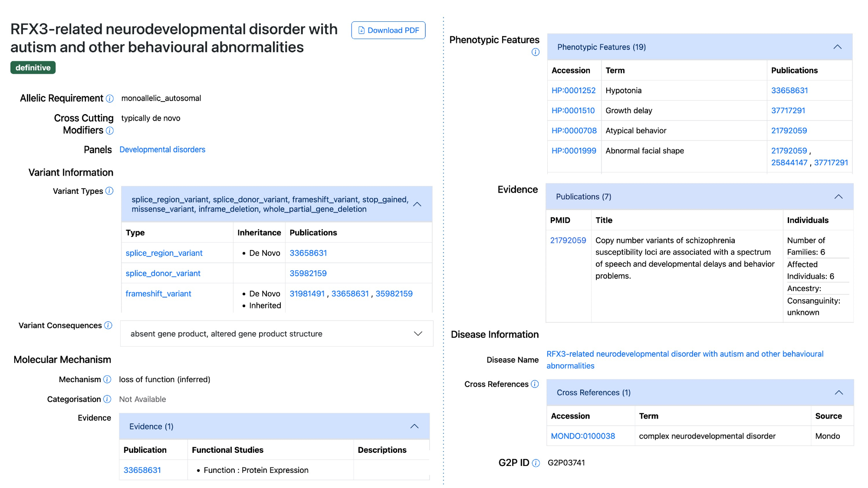Expand the Variant Consequences dropdown
This screenshot has width=868, height=488.
coord(418,334)
